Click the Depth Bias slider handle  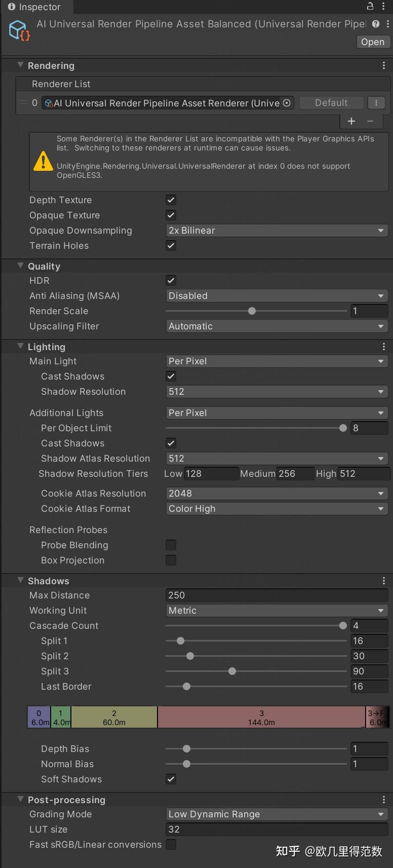[x=186, y=749]
